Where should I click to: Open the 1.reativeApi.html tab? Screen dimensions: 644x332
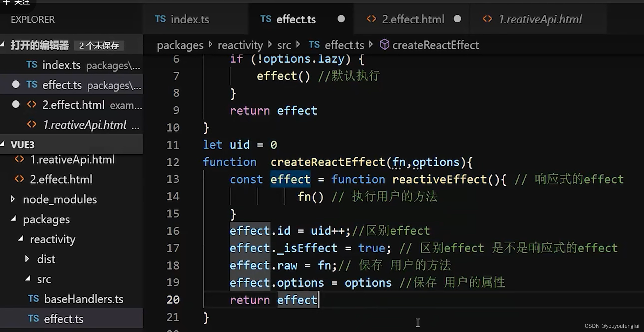click(x=538, y=19)
